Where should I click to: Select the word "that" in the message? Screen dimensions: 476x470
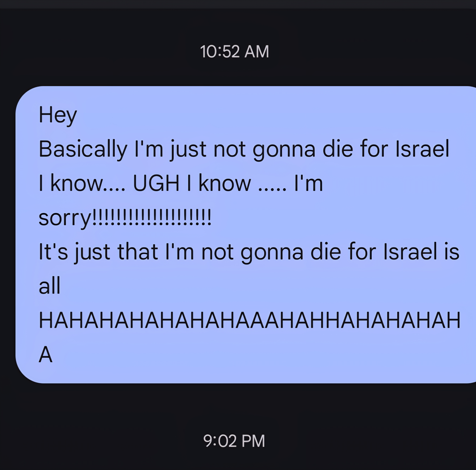(x=138, y=251)
